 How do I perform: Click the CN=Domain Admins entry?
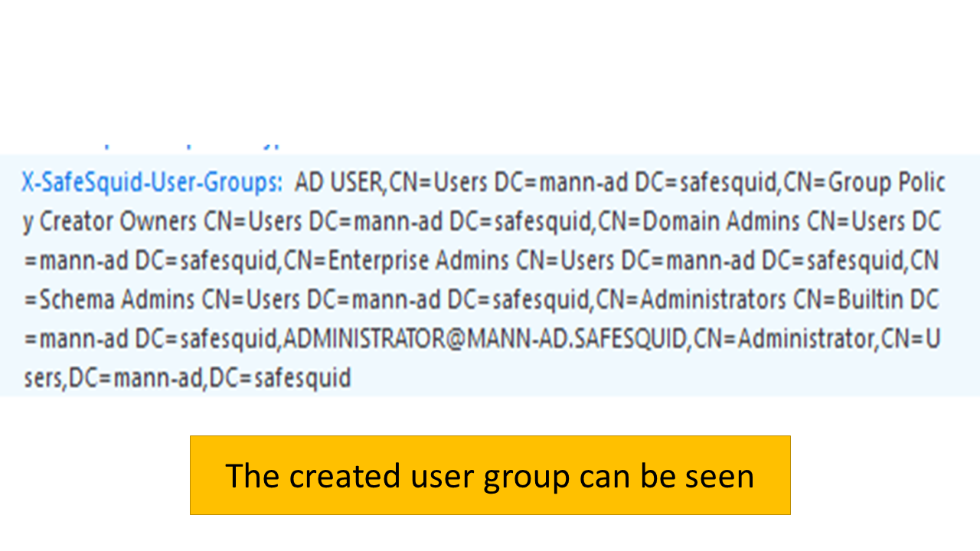point(699,222)
